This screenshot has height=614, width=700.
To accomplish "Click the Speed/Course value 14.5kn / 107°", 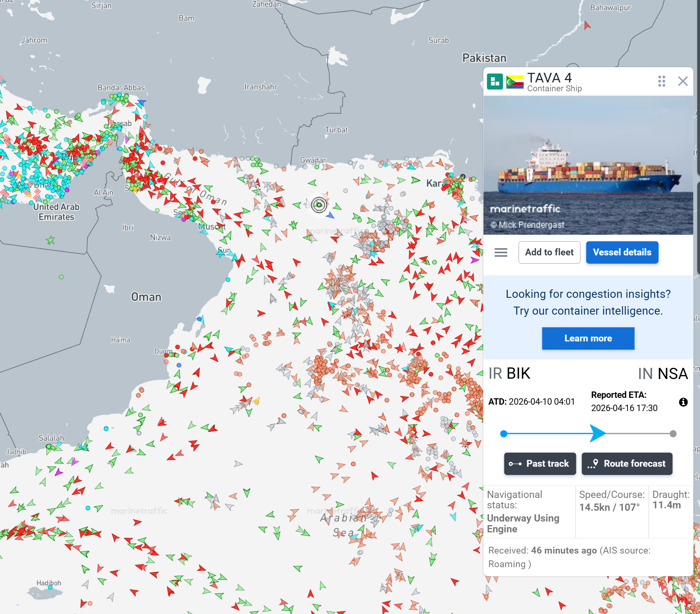I will click(x=610, y=507).
